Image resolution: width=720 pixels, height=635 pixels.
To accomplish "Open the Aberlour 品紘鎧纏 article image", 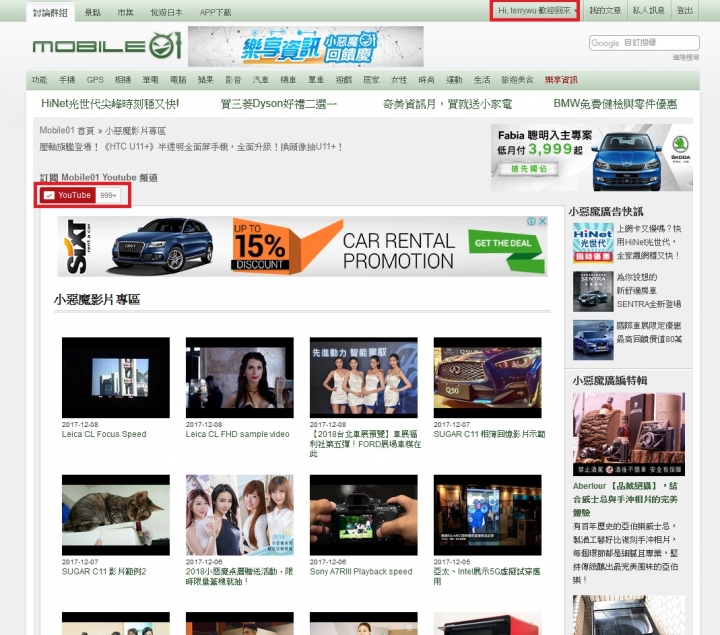I will pos(629,434).
